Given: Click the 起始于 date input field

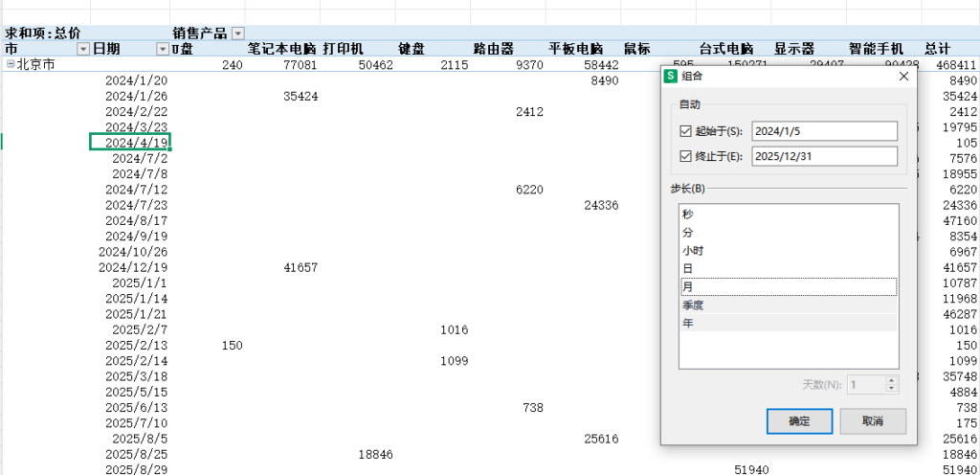Looking at the screenshot, I should point(824,131).
